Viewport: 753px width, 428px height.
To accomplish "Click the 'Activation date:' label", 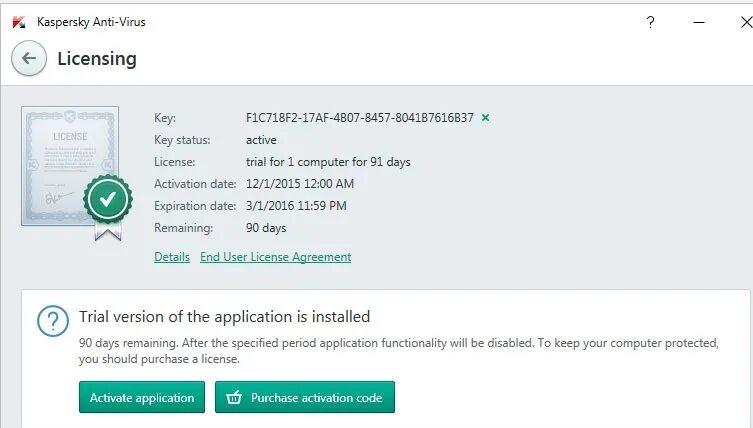I will click(195, 183).
